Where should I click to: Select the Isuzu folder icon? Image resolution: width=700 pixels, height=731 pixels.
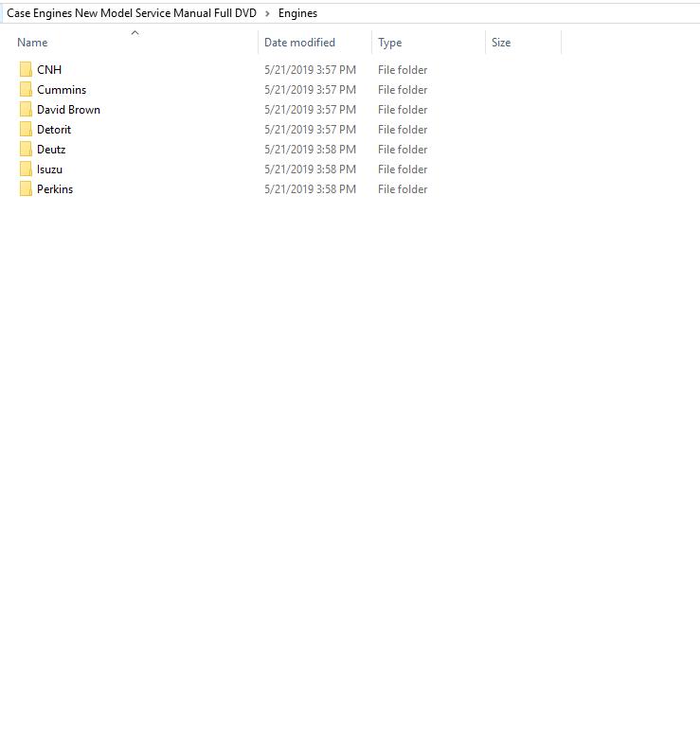pyautogui.click(x=26, y=169)
